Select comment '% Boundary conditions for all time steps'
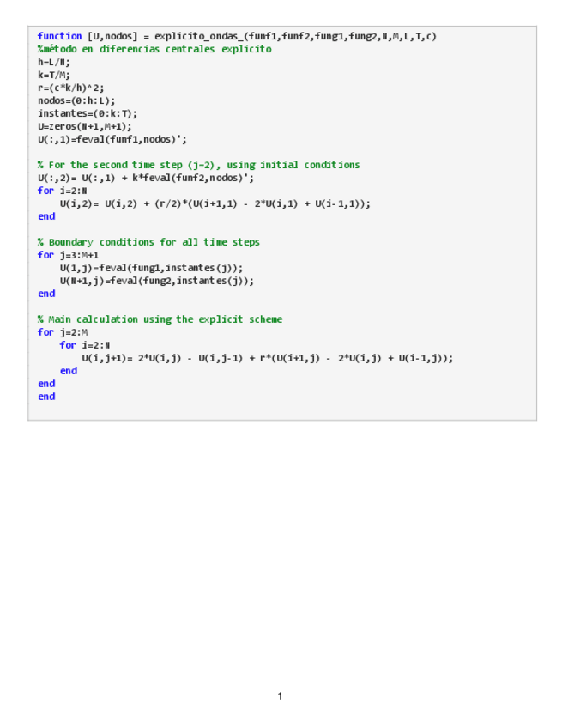The width and height of the screenshot is (562, 728). tap(148, 242)
